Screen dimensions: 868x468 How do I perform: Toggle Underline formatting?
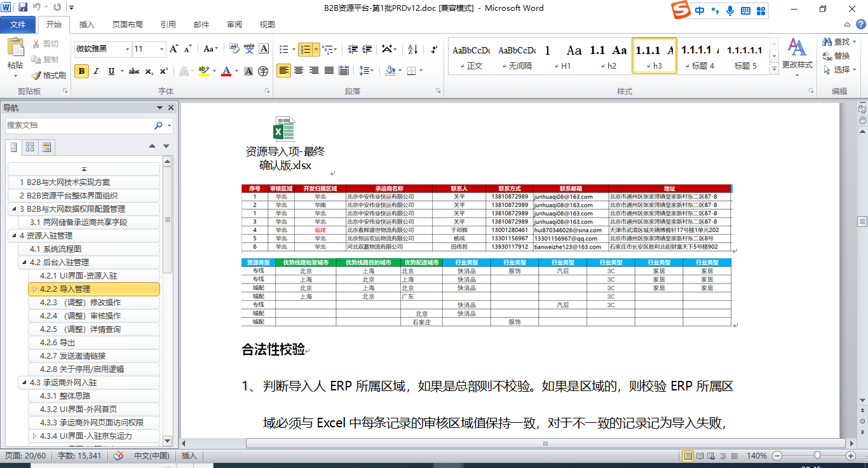[x=111, y=71]
